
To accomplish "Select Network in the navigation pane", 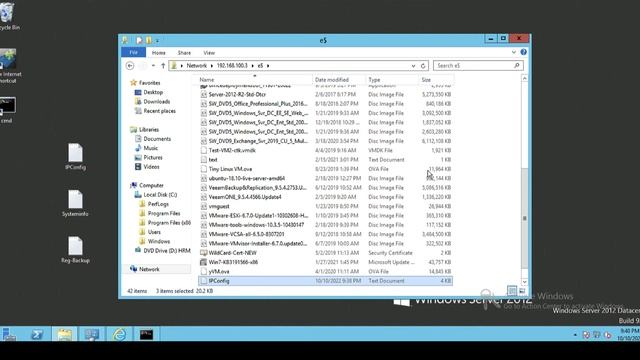I will [149, 269].
